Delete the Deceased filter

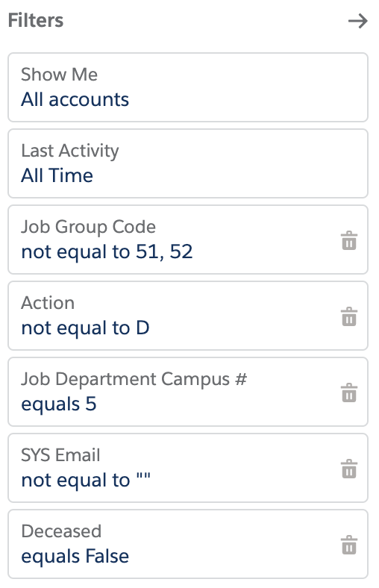349,545
